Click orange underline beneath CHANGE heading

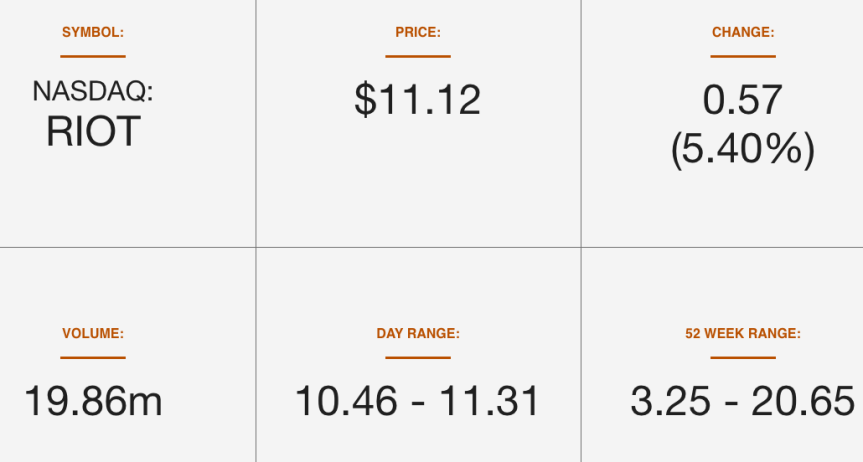click(743, 56)
